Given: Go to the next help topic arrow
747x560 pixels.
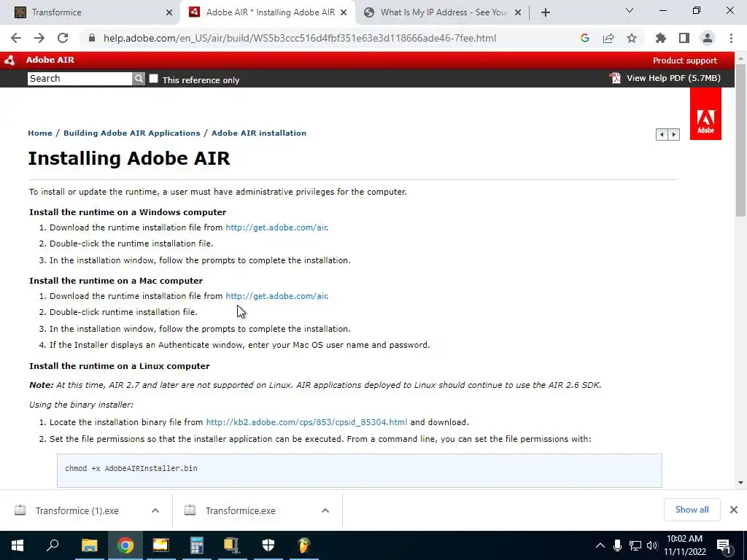Looking at the screenshot, I should pyautogui.click(x=673, y=135).
